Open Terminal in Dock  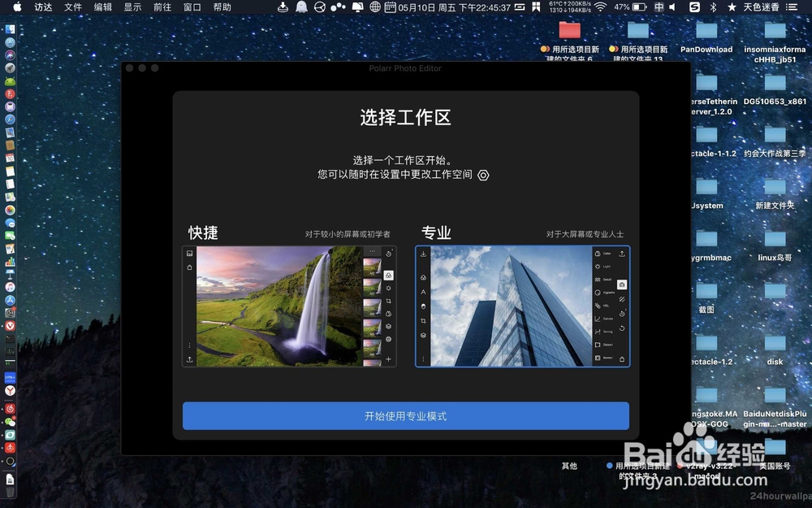[x=10, y=339]
